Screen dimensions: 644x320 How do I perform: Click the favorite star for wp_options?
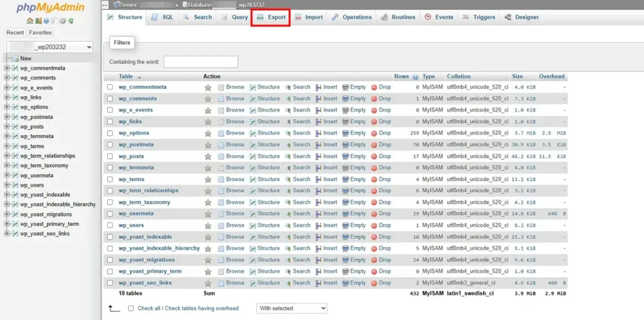pyautogui.click(x=208, y=133)
